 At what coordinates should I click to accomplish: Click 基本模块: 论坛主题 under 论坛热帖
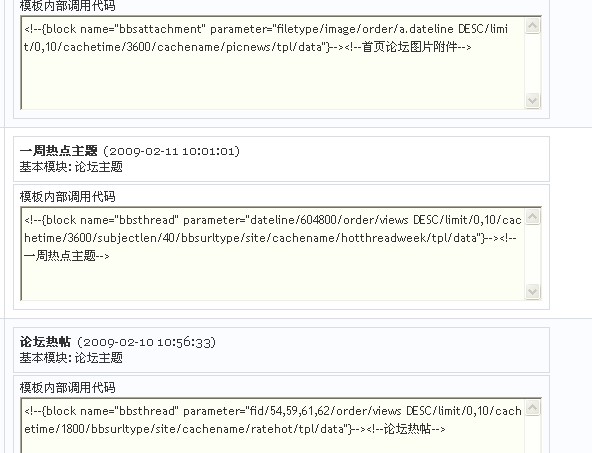71,358
